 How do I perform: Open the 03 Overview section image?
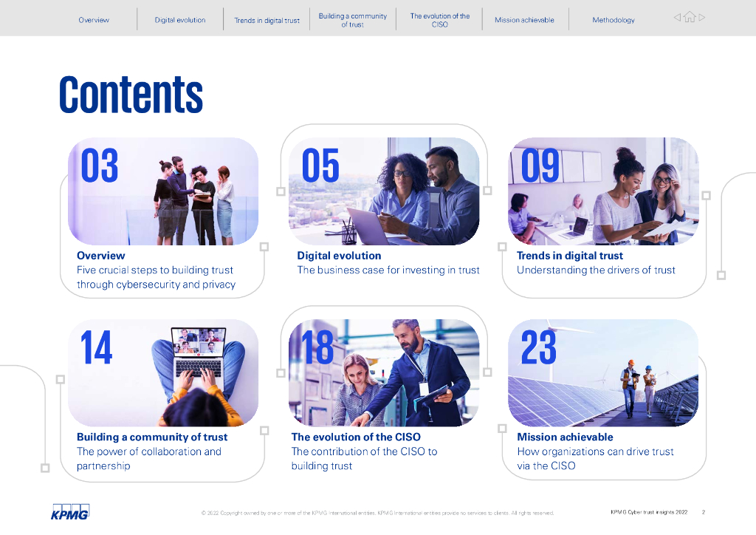click(163, 191)
